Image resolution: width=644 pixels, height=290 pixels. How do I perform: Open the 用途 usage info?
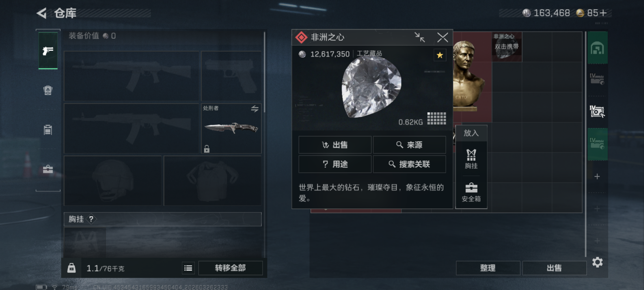(x=335, y=164)
